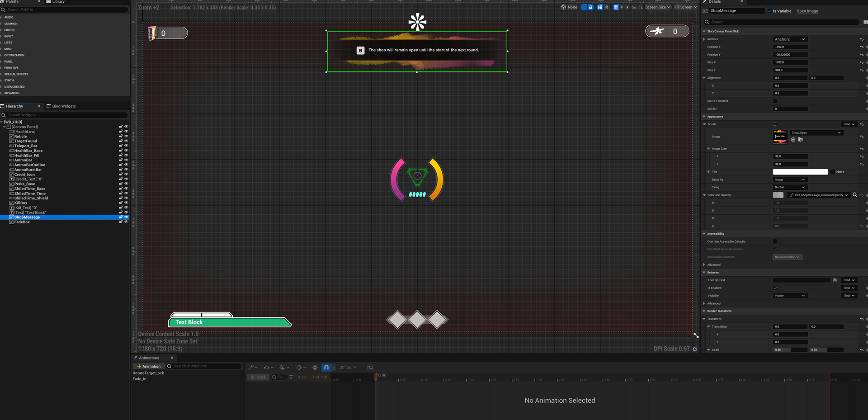
Task: Click the preview size resize handle in viewport corner
Action: tap(696, 335)
